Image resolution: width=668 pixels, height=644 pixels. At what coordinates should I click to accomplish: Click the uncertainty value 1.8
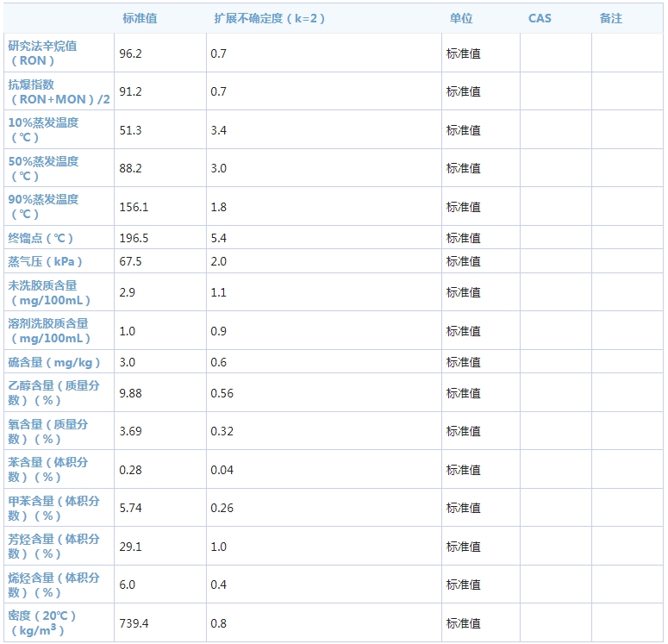pyautogui.click(x=219, y=207)
